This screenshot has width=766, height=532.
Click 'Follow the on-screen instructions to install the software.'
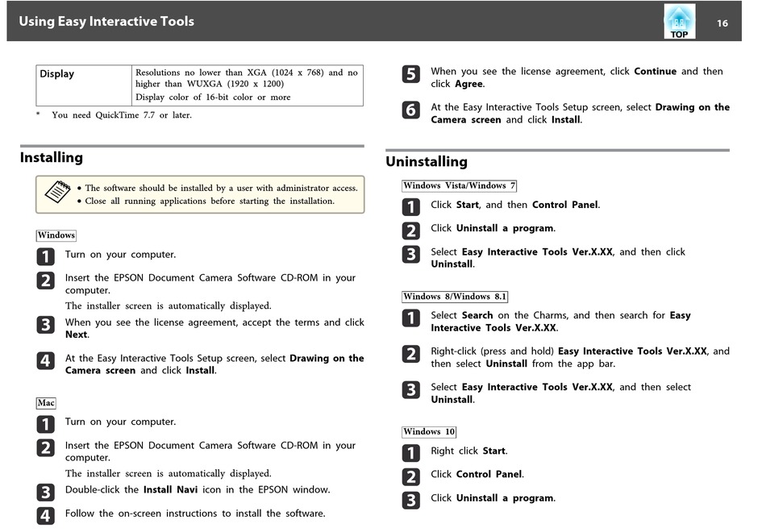tap(195, 513)
